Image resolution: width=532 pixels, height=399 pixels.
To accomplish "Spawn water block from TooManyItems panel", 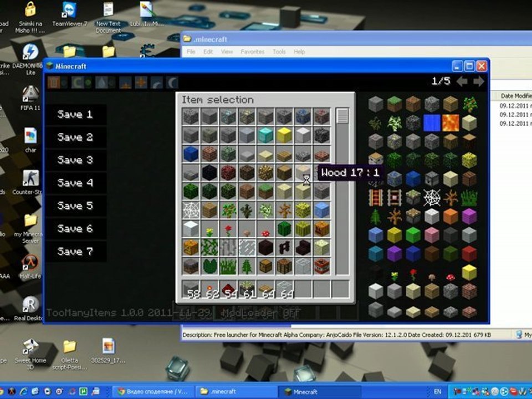I will click(x=432, y=122).
